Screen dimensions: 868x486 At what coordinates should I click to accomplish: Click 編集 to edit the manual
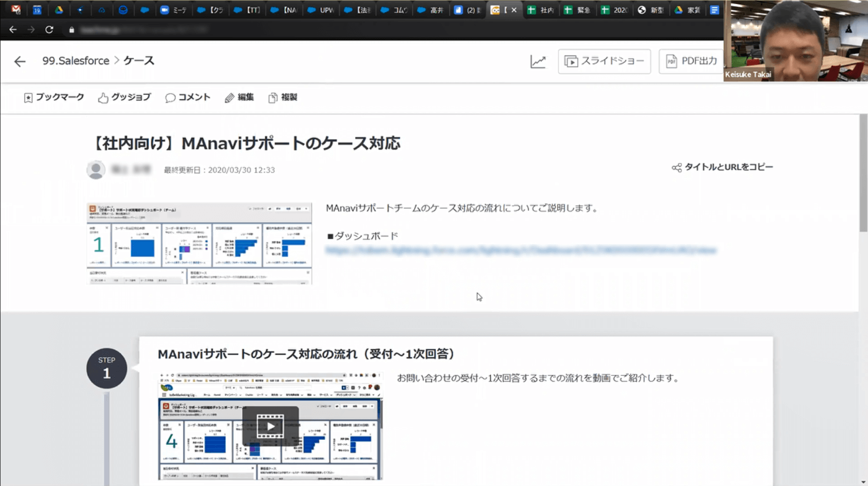pos(239,98)
